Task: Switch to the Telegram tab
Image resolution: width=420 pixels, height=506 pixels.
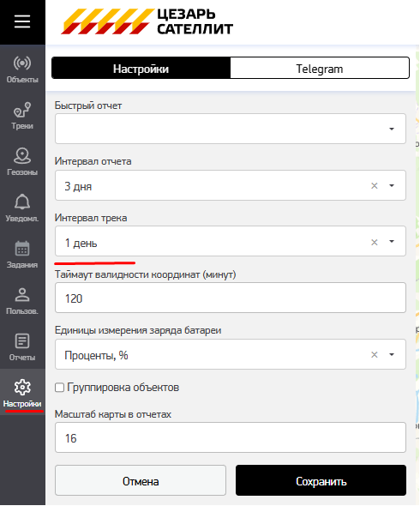Action: [320, 69]
